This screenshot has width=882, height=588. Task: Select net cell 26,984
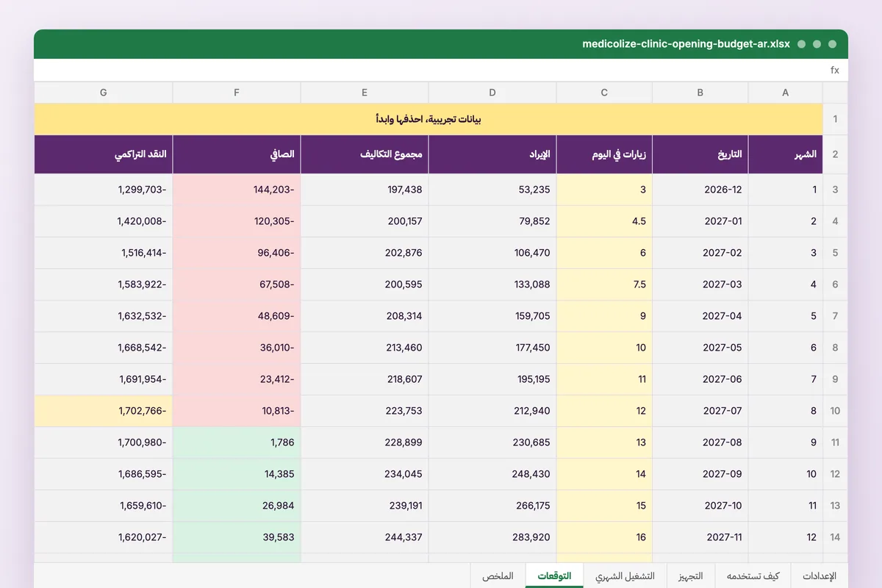(x=237, y=506)
